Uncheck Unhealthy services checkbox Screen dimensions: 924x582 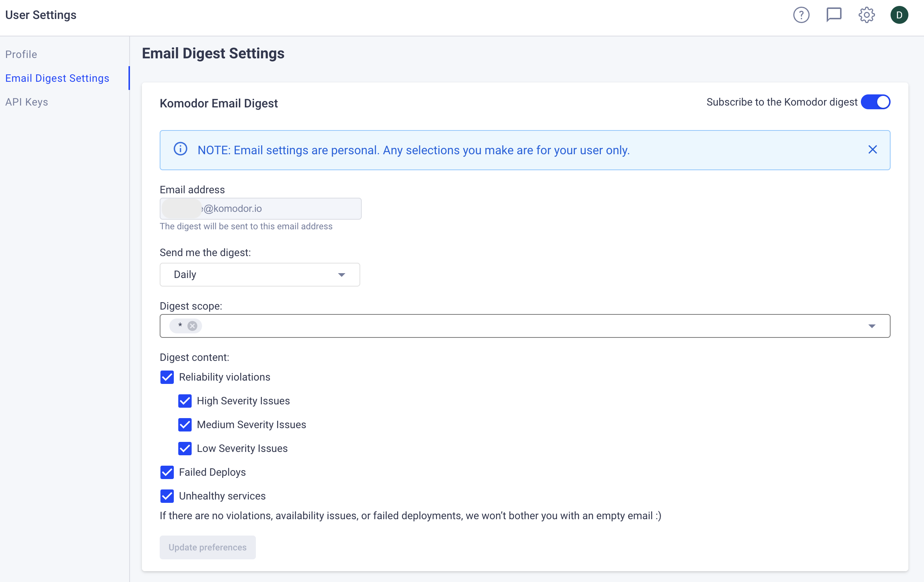tap(167, 496)
